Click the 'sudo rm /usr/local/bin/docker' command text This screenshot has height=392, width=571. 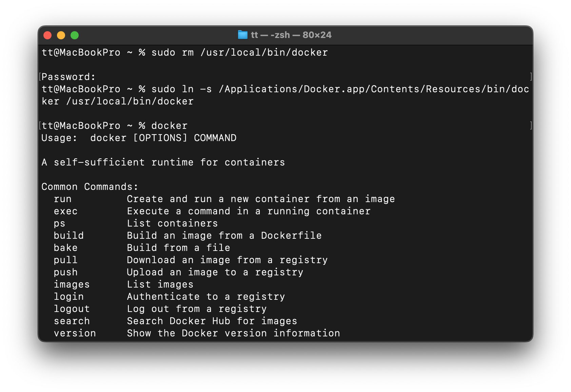[239, 53]
